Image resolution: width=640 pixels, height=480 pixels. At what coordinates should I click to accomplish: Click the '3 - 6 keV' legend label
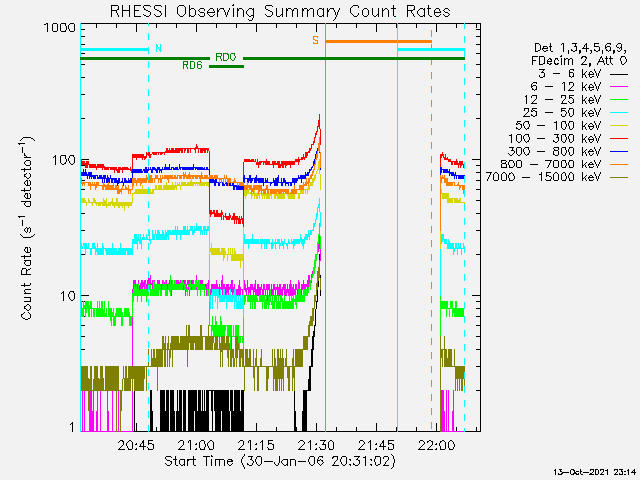tap(570, 74)
